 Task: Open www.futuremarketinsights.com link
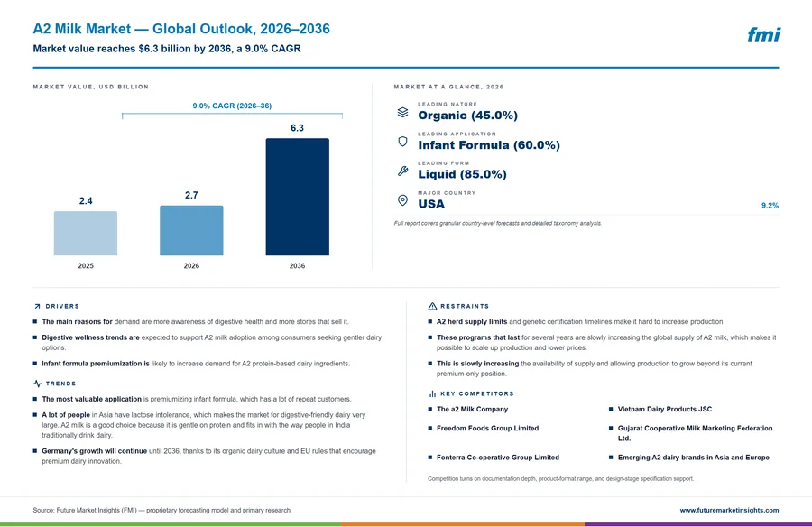click(729, 511)
